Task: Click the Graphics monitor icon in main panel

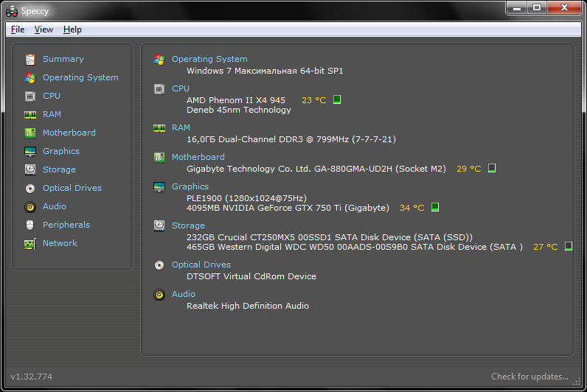Action: 159,186
